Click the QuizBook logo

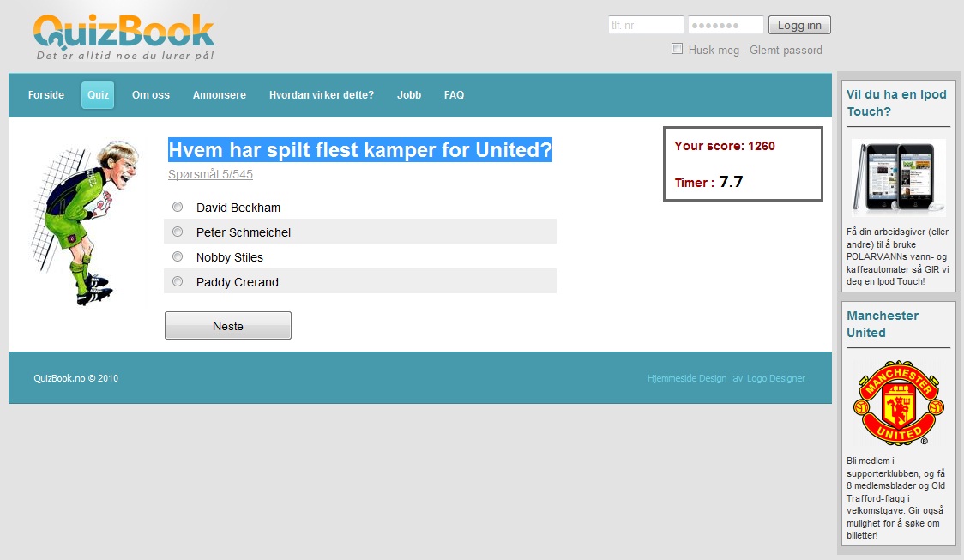pos(124,32)
